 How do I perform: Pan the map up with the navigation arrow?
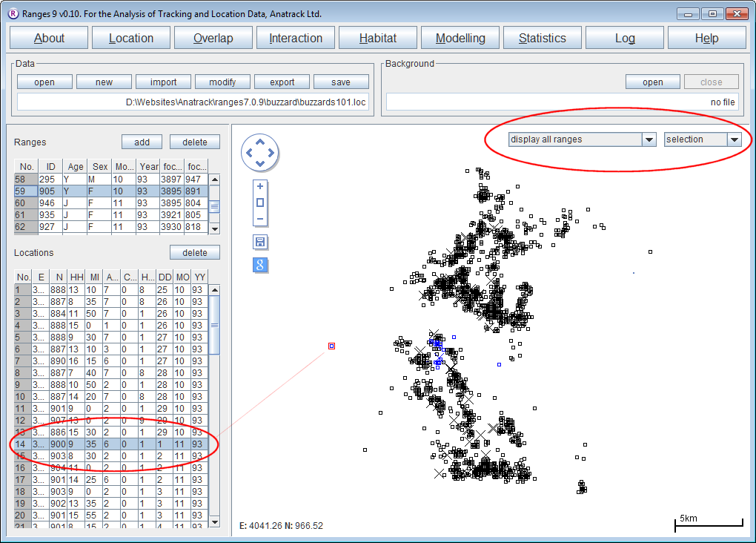click(x=259, y=143)
